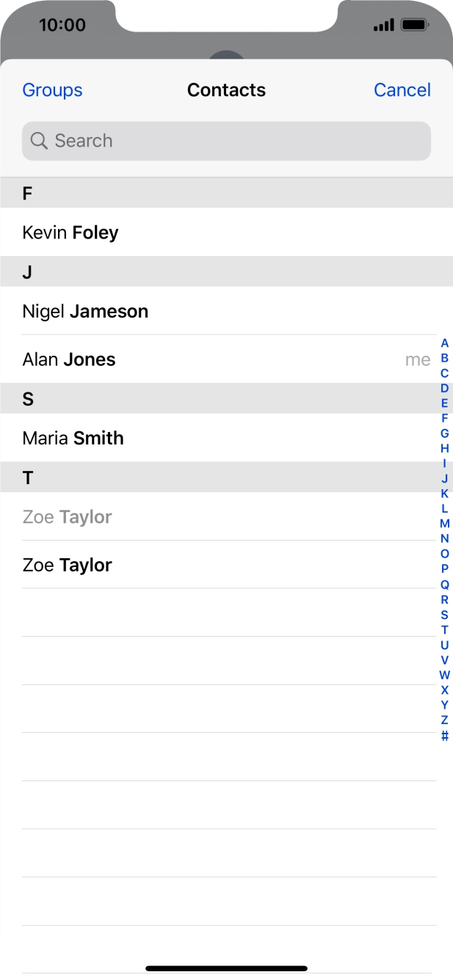453x980 pixels.
Task: Jump to # section in index
Action: pyautogui.click(x=444, y=736)
